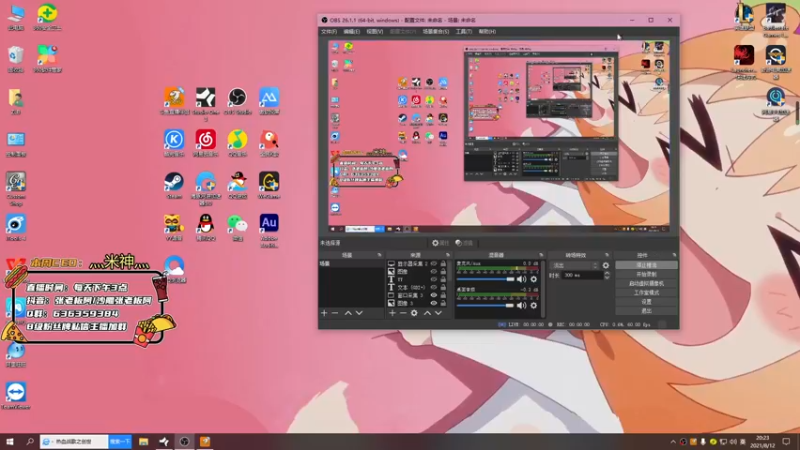Move source down with the arrow icon
Screen dimensions: 800x450
(438, 313)
